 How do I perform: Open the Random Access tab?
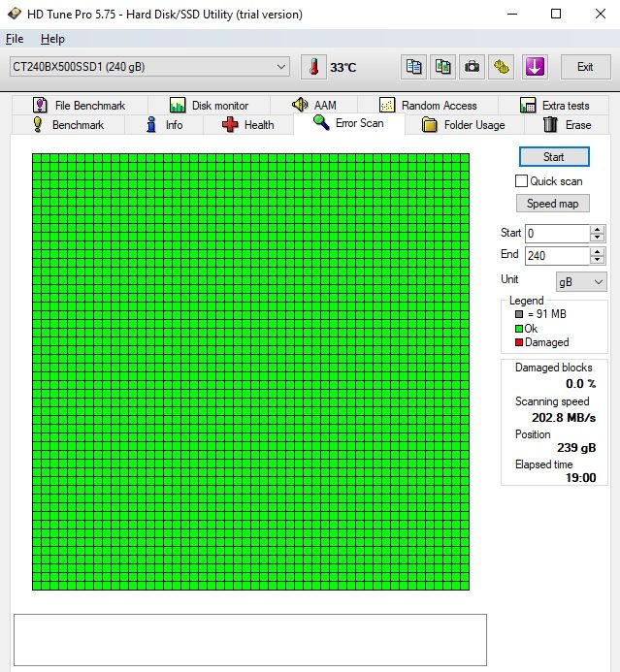pos(428,105)
